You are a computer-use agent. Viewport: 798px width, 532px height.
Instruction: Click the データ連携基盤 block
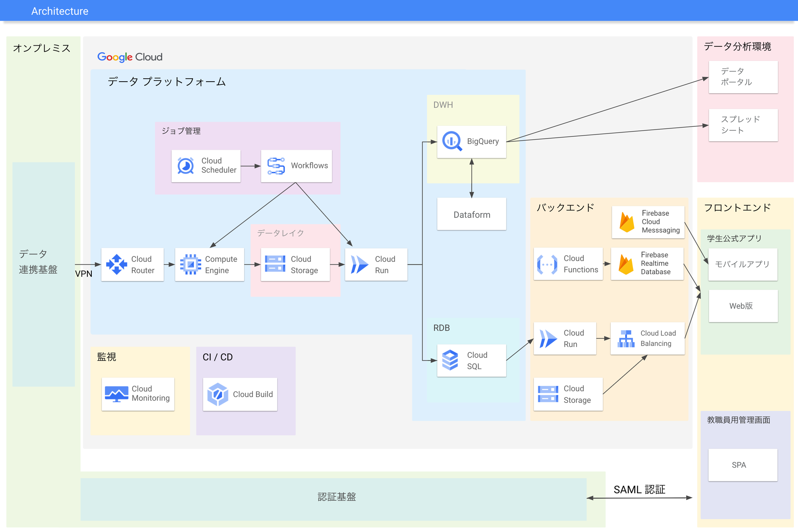pyautogui.click(x=44, y=274)
